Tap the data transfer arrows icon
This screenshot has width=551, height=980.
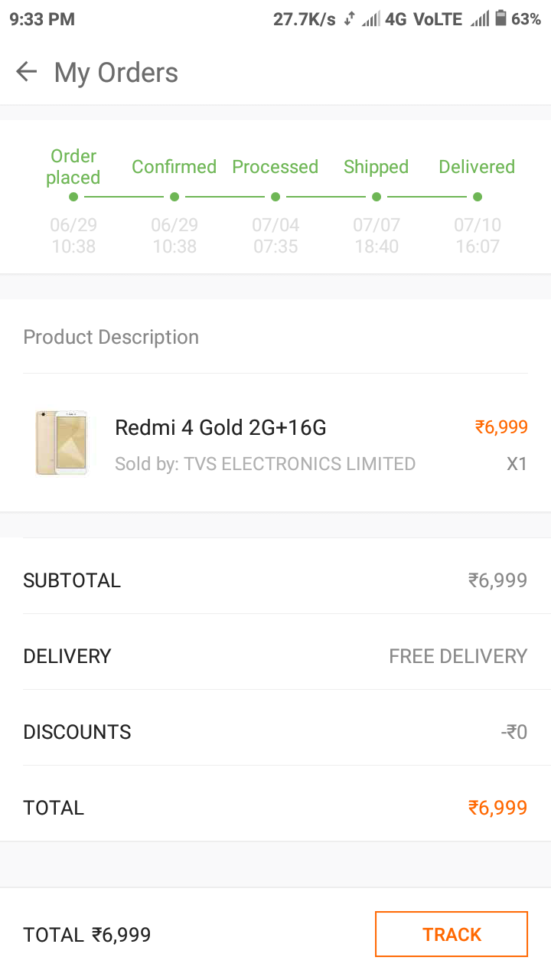point(349,19)
